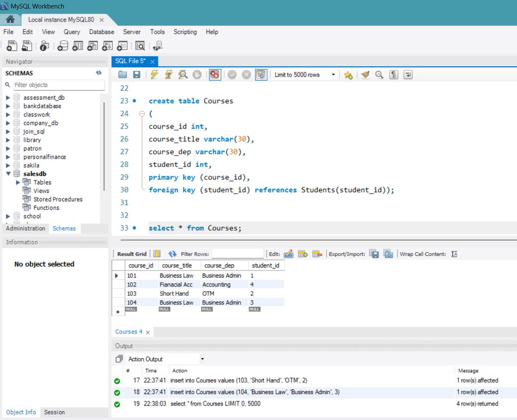This screenshot has width=517, height=420.
Task: Collapse the create table code block at line 24
Action: pyautogui.click(x=142, y=114)
